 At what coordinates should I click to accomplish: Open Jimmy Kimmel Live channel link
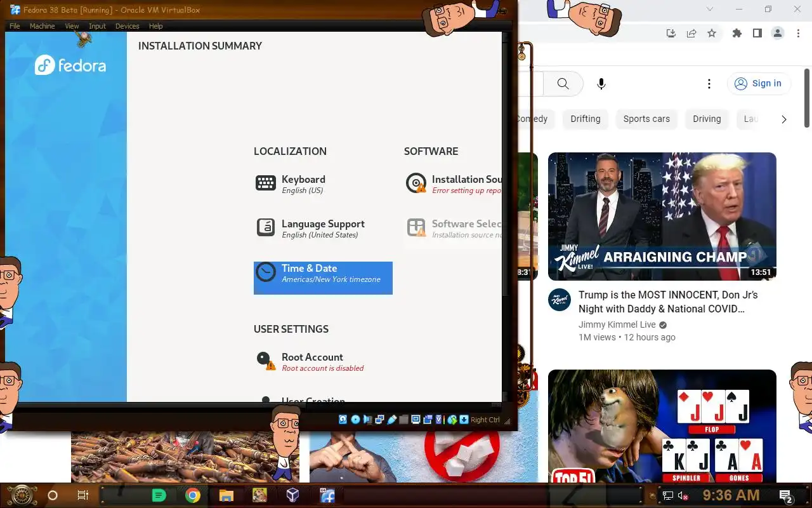coord(617,324)
